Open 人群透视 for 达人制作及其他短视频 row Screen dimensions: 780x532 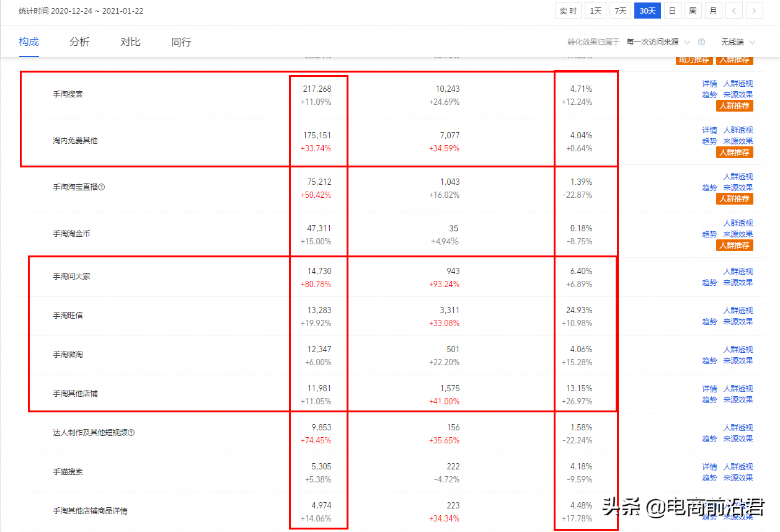click(738, 428)
